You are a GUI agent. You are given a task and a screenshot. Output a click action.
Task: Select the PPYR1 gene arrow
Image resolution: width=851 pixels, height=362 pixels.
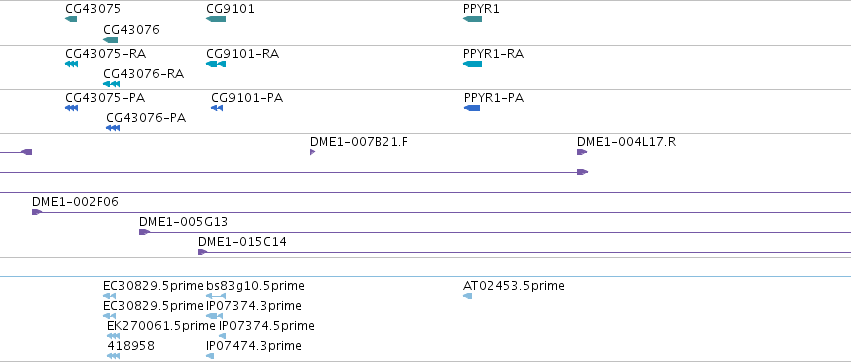(473, 20)
